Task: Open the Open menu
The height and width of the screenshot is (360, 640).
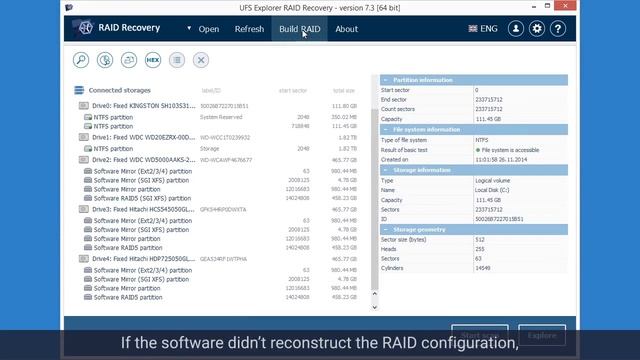Action: coord(209,29)
